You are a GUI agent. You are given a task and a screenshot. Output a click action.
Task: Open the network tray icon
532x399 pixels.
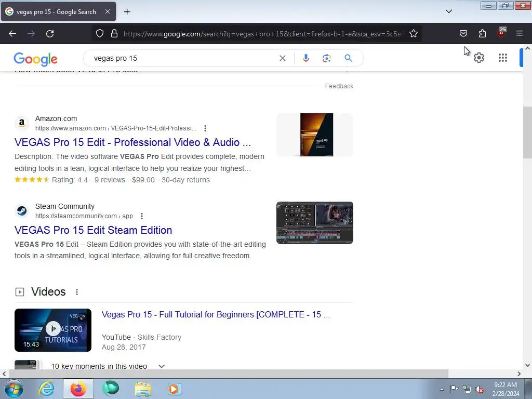pyautogui.click(x=467, y=389)
